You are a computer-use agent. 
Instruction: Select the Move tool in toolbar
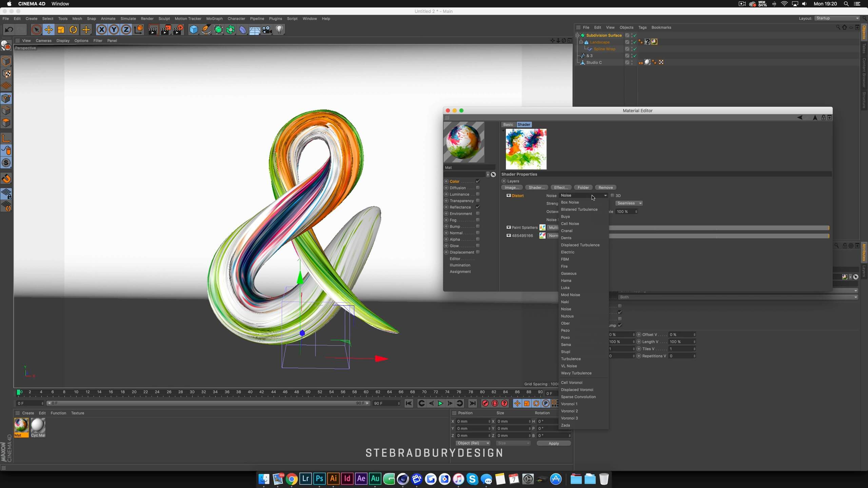pos(48,30)
